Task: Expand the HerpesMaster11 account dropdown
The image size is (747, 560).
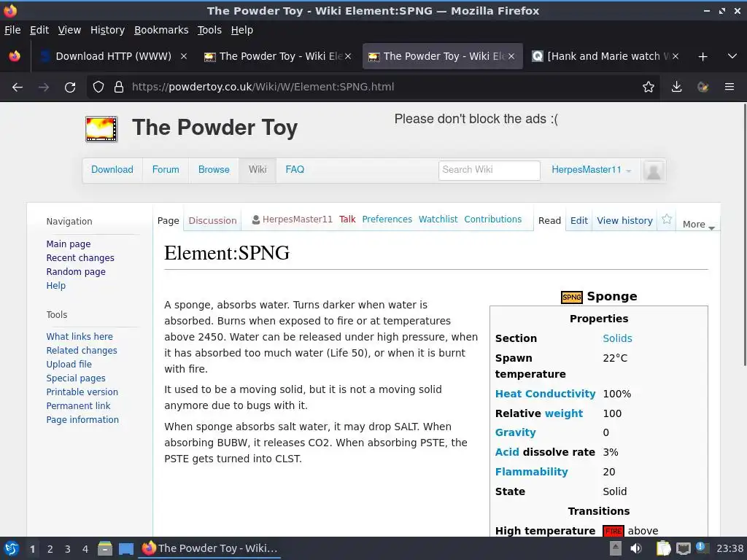Action: (591, 170)
